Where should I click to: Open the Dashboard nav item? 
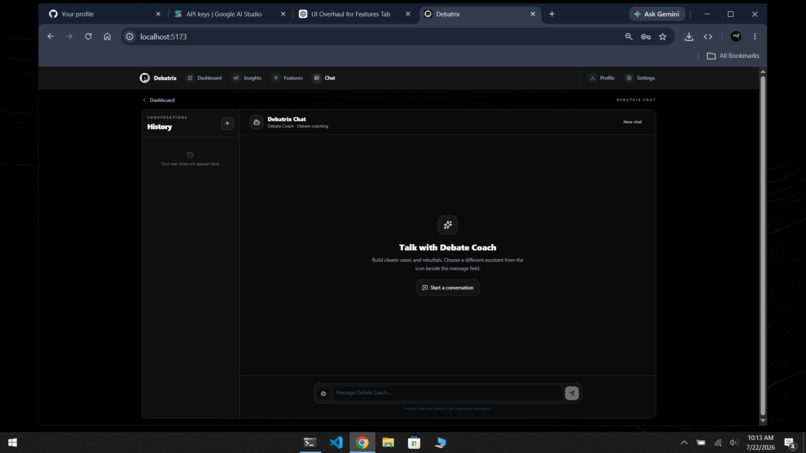[x=205, y=78]
